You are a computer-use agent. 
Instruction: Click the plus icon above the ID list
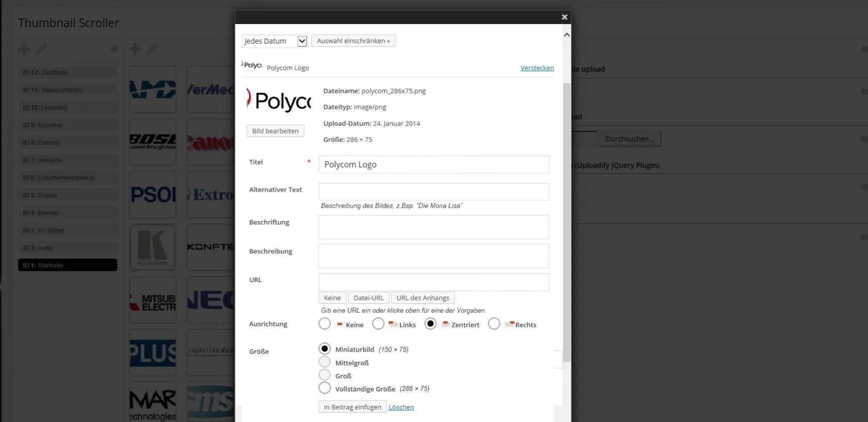point(24,49)
